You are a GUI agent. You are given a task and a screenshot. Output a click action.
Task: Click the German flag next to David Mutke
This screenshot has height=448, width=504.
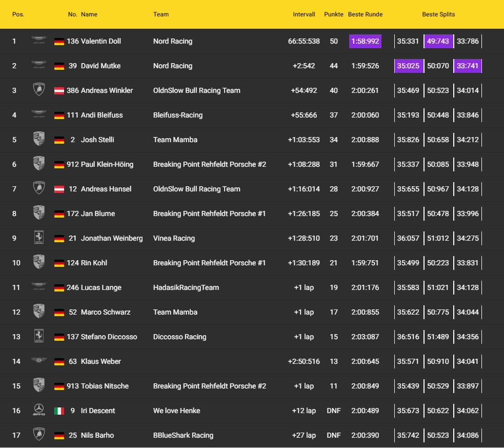(x=59, y=66)
